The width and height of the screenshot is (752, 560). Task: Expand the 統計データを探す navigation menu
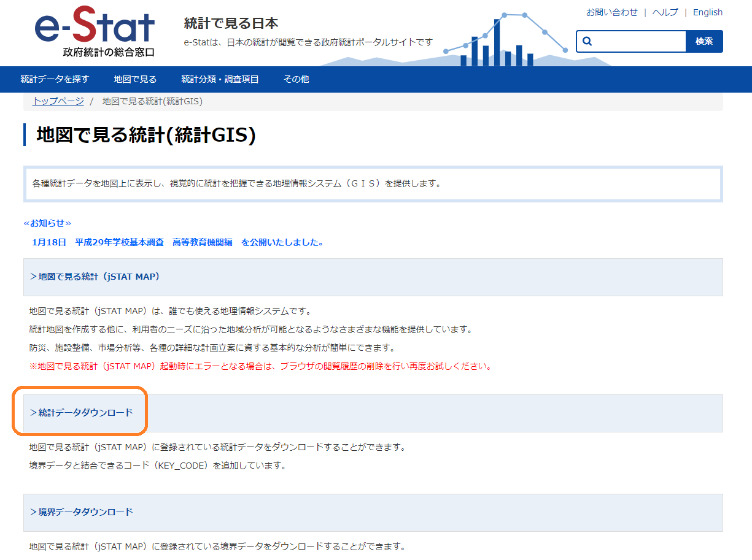click(55, 79)
